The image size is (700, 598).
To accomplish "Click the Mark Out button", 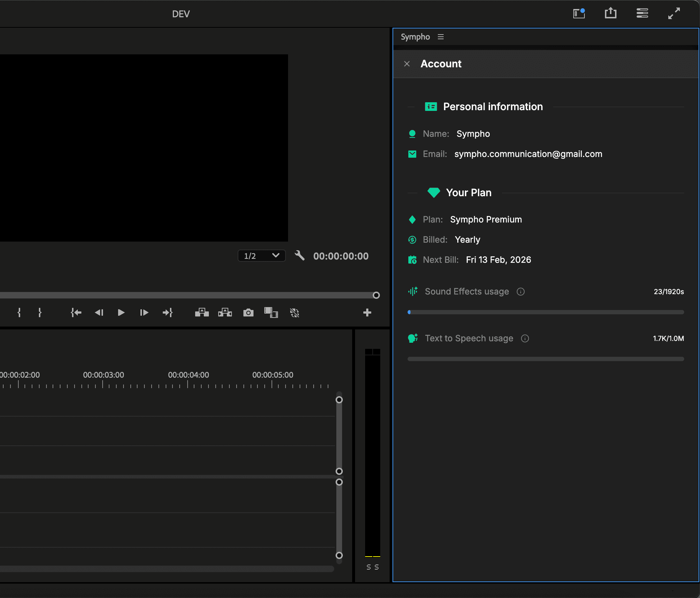I will (x=40, y=313).
